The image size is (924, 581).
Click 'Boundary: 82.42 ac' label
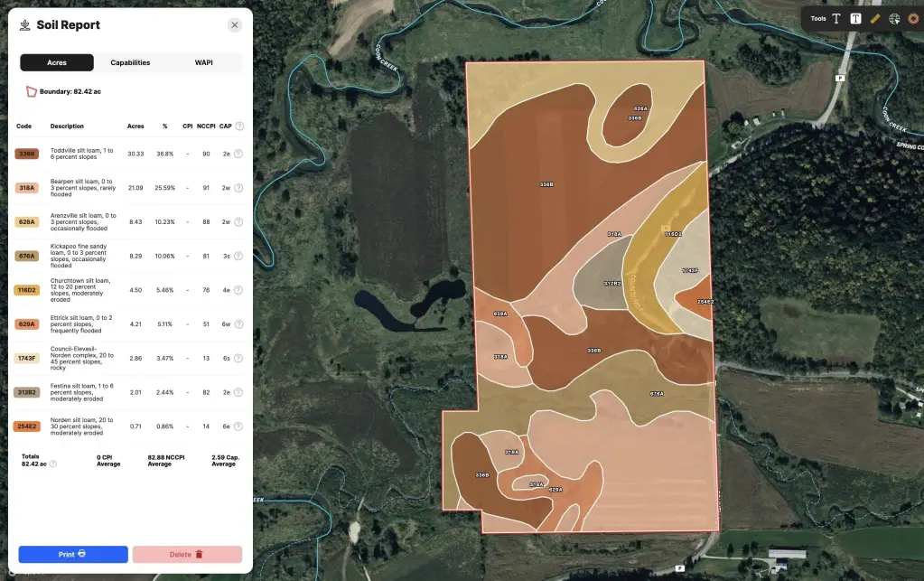coord(70,91)
